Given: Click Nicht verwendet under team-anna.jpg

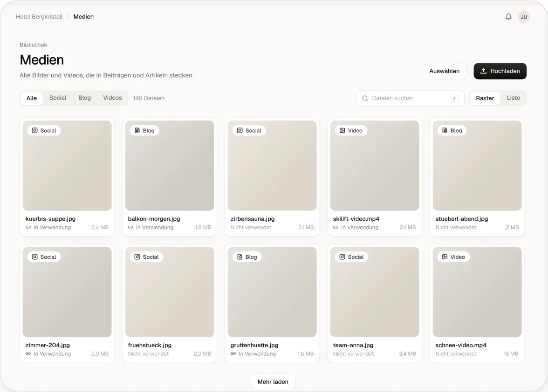Looking at the screenshot, I should [353, 354].
